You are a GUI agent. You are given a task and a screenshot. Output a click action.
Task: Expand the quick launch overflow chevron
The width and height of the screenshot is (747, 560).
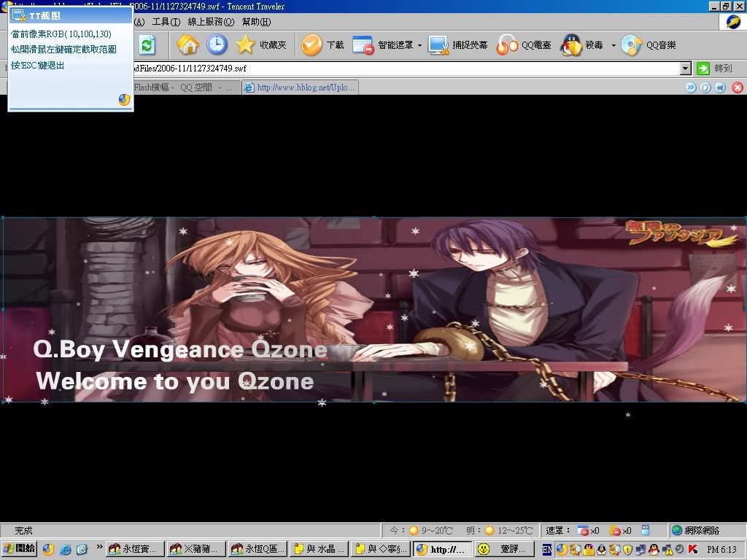click(99, 547)
